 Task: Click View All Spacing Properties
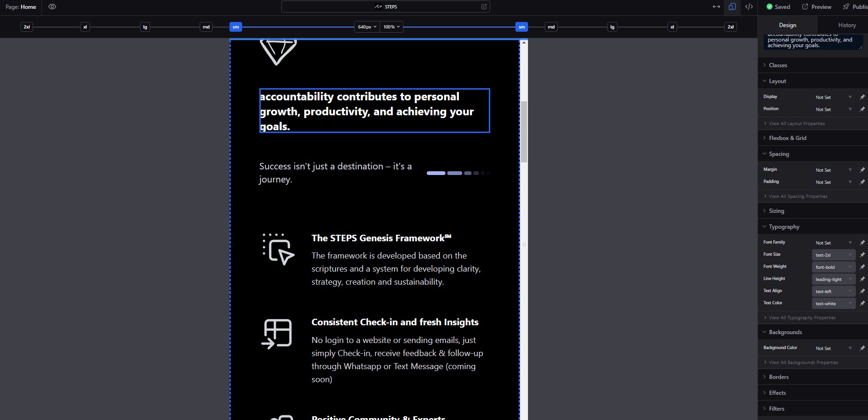pyautogui.click(x=798, y=196)
